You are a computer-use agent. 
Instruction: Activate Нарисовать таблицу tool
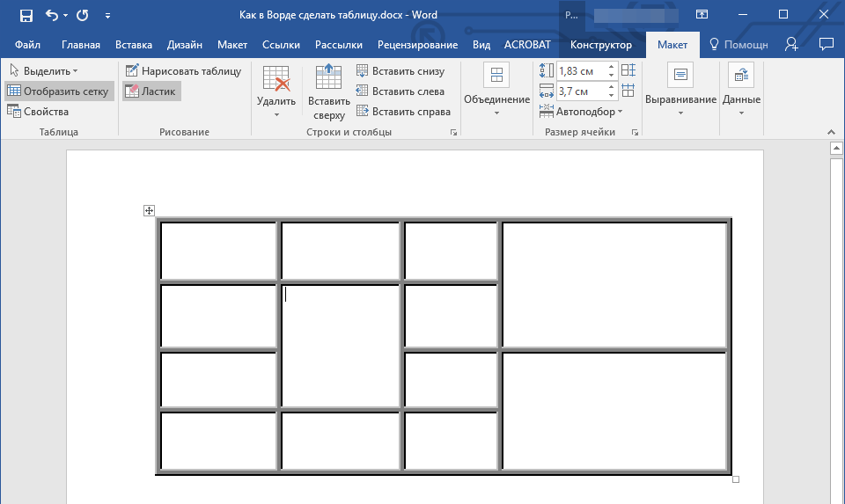[x=183, y=70]
